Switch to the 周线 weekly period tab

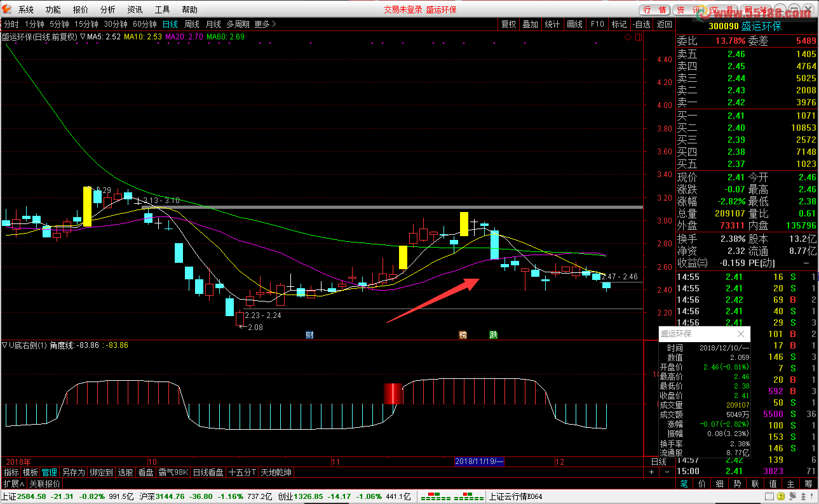(191, 24)
